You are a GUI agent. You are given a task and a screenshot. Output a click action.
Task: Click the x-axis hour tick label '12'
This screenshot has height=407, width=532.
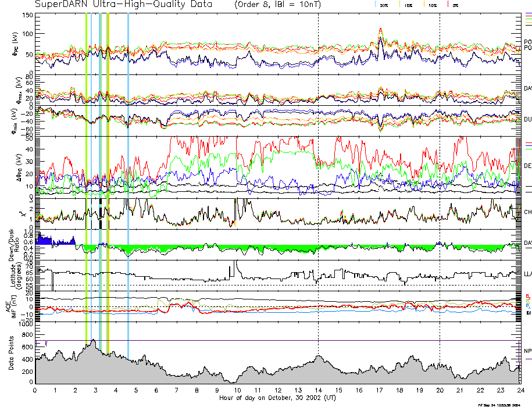[277, 390]
